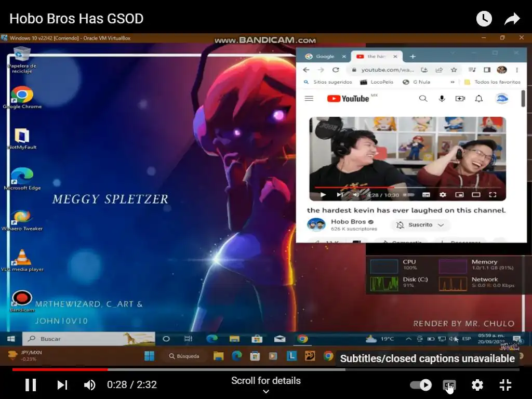Viewport: 532px width, 399px height.
Task: Open the VM Windows 10 Start button
Action: tap(11, 339)
